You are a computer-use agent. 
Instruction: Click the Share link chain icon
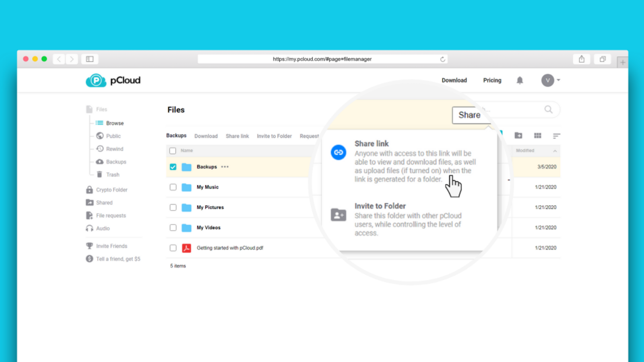pyautogui.click(x=339, y=152)
